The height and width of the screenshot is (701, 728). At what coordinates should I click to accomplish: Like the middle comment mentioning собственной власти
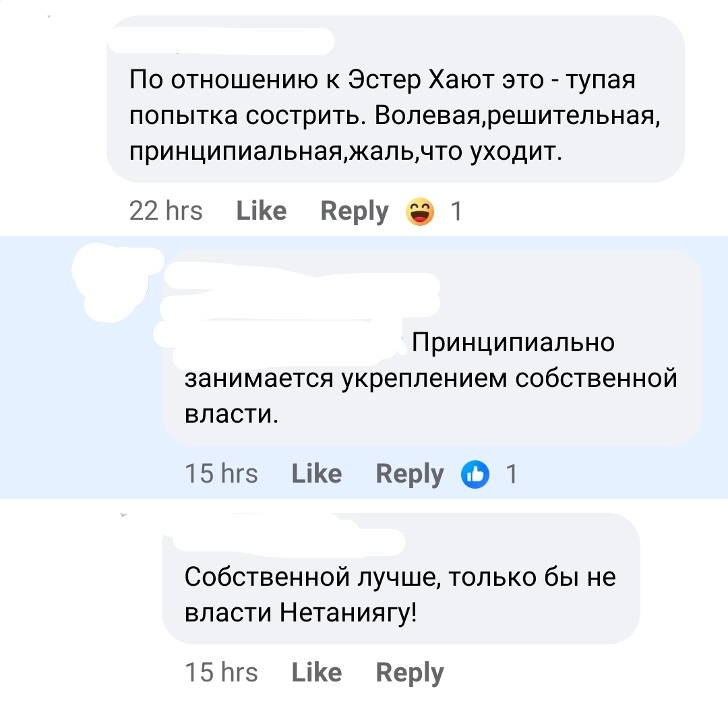pyautogui.click(x=316, y=474)
